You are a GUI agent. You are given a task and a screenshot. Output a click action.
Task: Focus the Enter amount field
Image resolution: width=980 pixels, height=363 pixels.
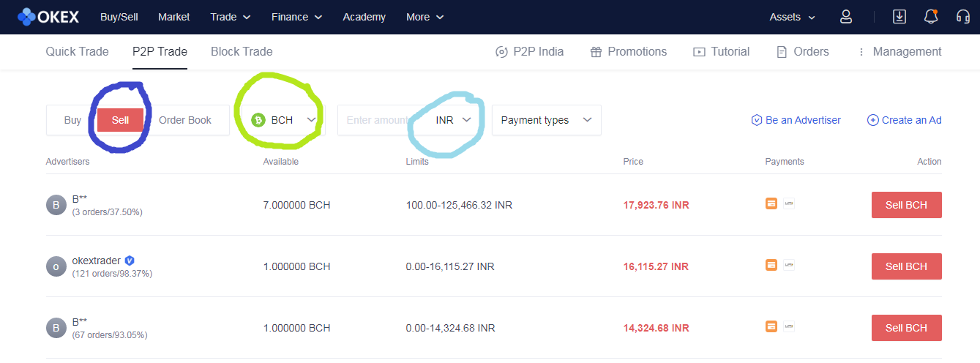pyautogui.click(x=381, y=120)
